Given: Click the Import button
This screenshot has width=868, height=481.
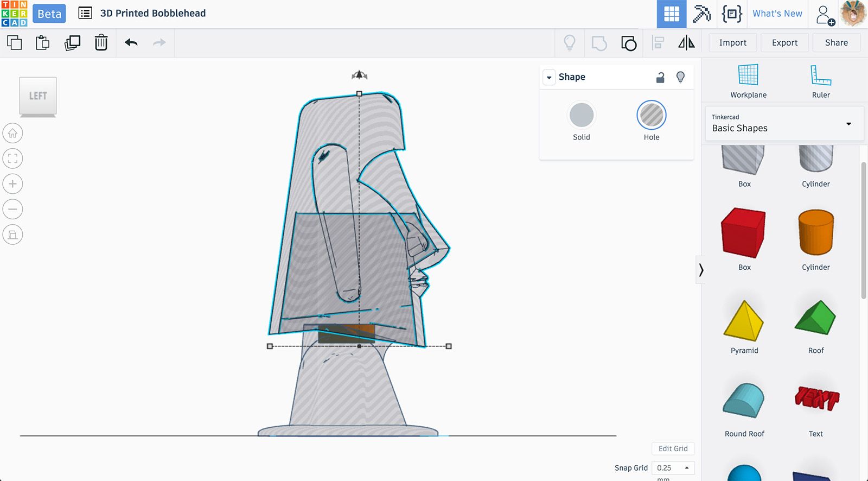Looking at the screenshot, I should (x=732, y=43).
